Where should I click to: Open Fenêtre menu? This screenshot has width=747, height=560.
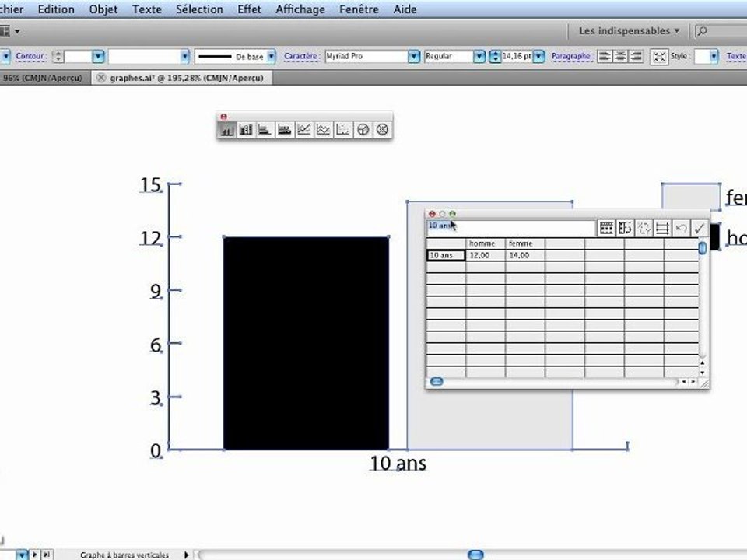click(359, 9)
